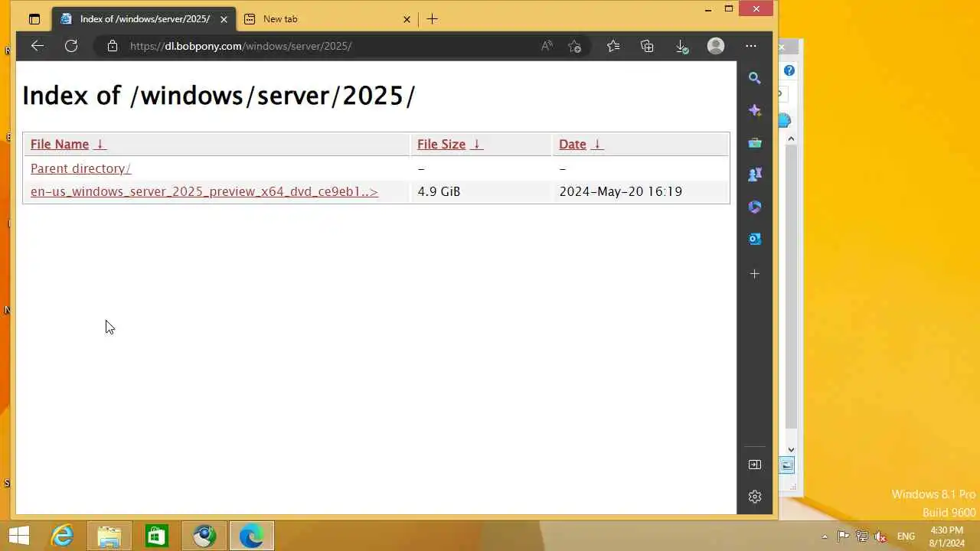Select the Index of /windows/server/2025/ tab
Screen dimensions: 980x551
pos(143,19)
